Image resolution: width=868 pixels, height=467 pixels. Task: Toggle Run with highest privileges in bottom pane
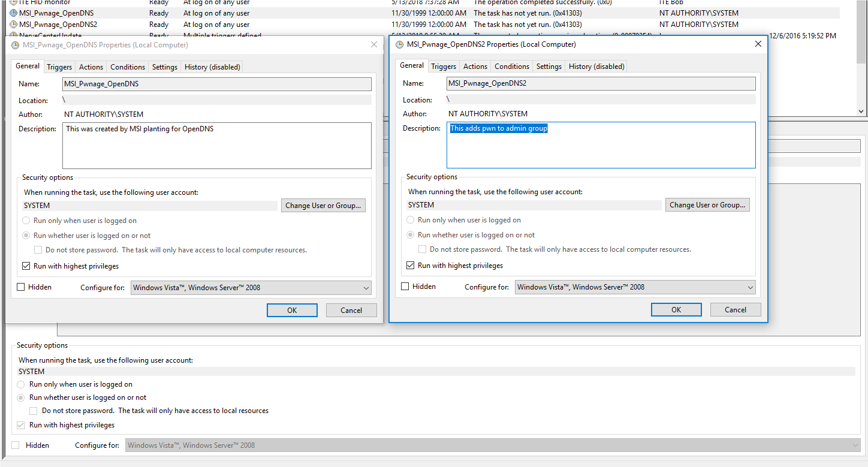(x=22, y=425)
